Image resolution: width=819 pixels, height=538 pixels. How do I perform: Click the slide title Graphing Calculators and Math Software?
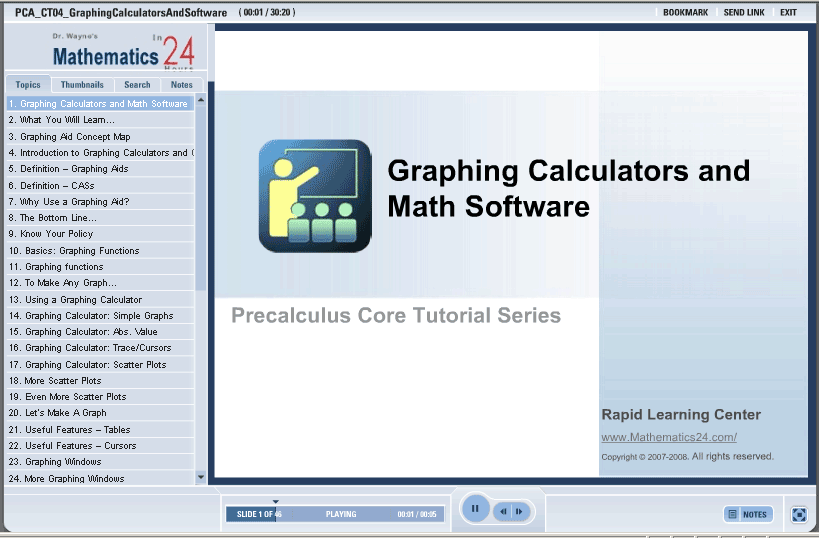(568, 188)
